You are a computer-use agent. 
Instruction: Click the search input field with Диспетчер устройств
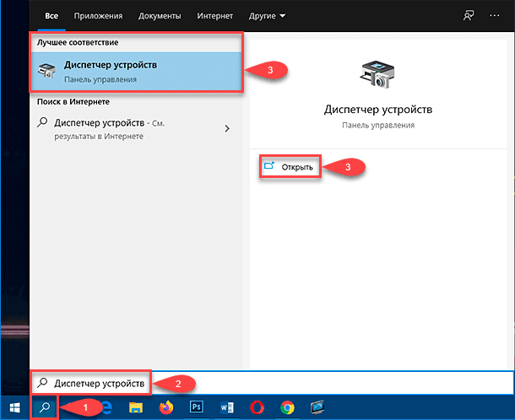tap(273, 383)
